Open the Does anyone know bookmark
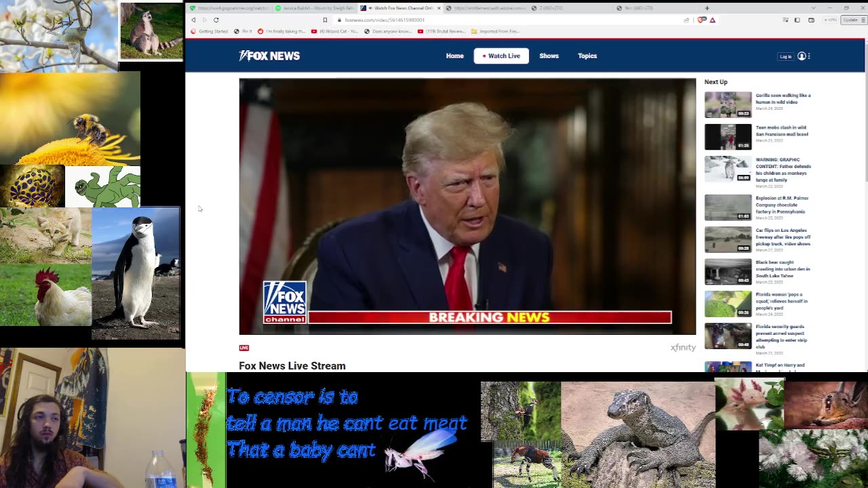Screen dimensions: 868x488 [388, 31]
